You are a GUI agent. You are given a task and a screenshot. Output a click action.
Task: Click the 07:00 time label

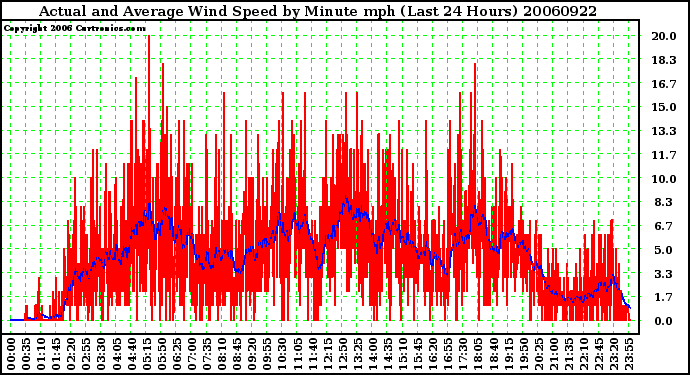tap(191, 354)
